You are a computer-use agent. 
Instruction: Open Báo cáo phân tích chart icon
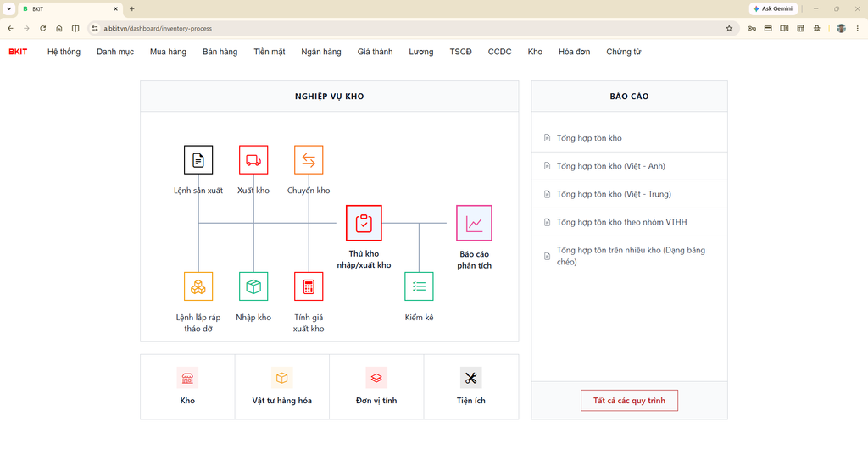coord(474,223)
